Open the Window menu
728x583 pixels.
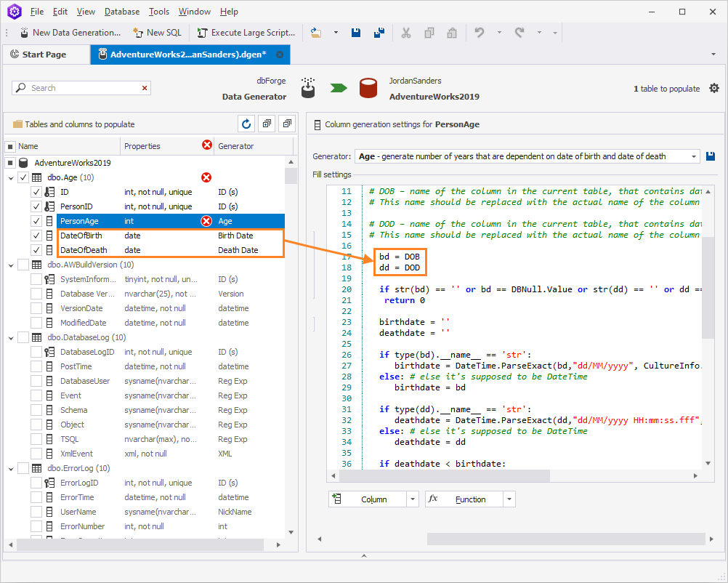pyautogui.click(x=195, y=12)
